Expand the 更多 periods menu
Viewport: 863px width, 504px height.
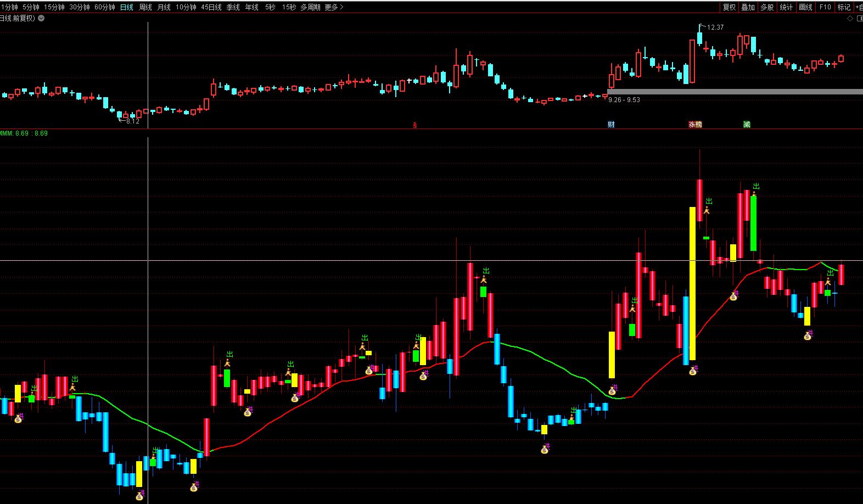pos(334,7)
